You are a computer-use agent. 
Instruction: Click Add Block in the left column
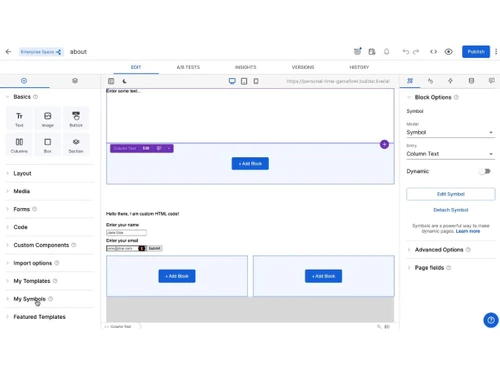coord(177,276)
